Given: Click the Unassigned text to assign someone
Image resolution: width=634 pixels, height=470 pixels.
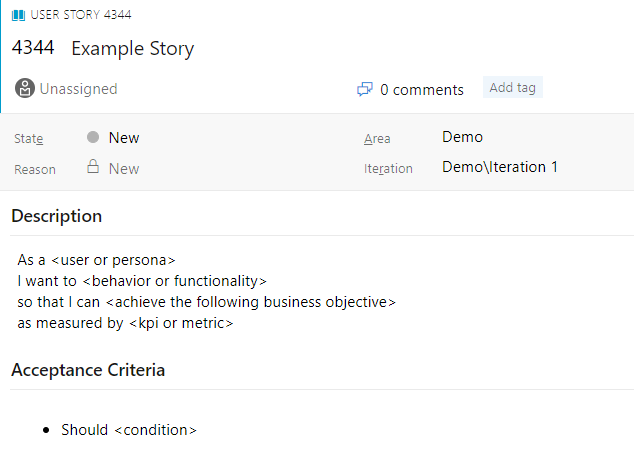Looking at the screenshot, I should 78,89.
